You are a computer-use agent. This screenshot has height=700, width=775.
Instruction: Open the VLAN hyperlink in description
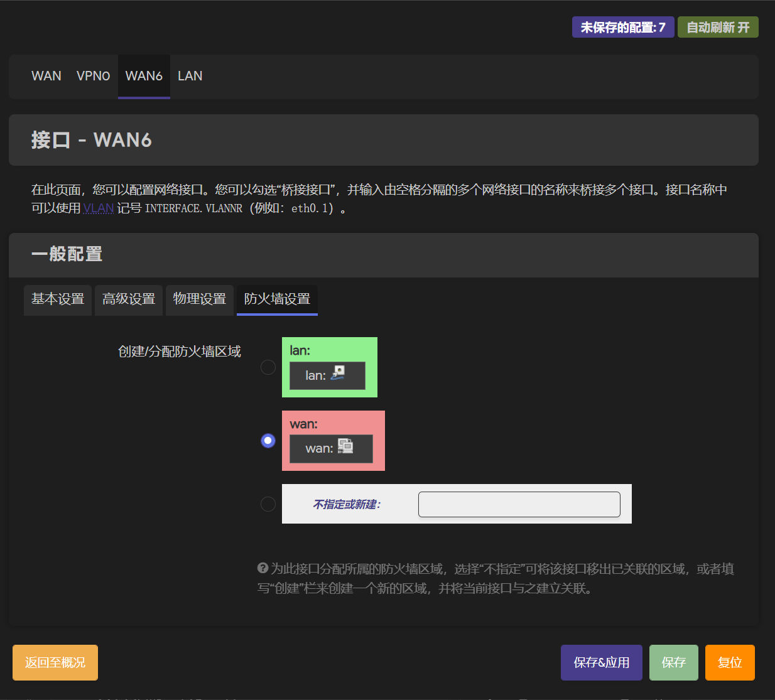click(98, 208)
